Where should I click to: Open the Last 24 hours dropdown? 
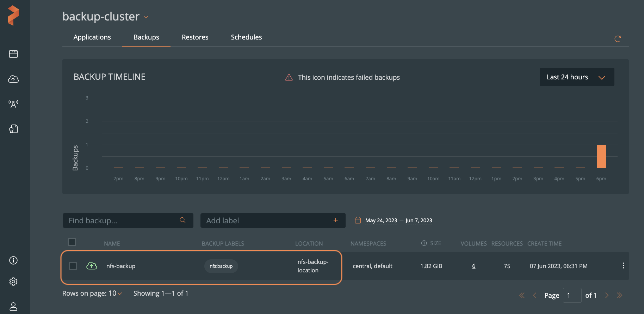[x=576, y=77]
